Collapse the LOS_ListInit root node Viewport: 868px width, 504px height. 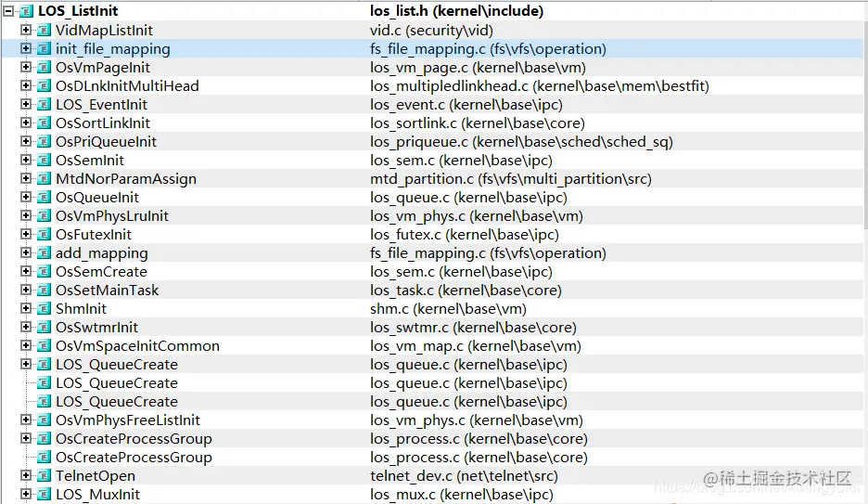coord(8,11)
